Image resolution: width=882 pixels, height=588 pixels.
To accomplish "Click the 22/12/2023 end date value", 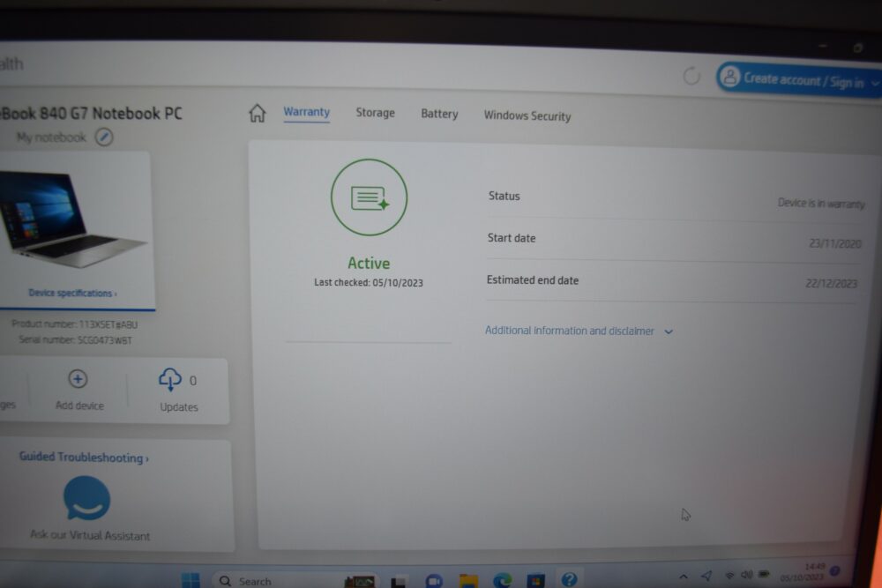I will [832, 283].
